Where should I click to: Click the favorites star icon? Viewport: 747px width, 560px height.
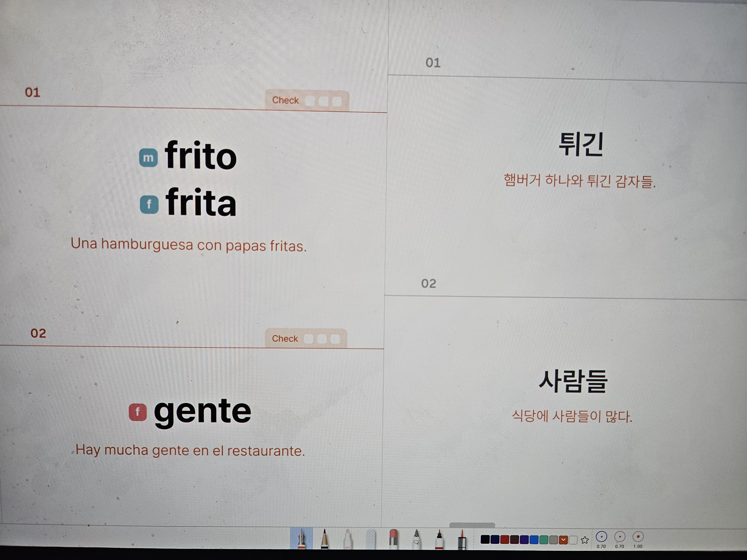[x=585, y=540]
